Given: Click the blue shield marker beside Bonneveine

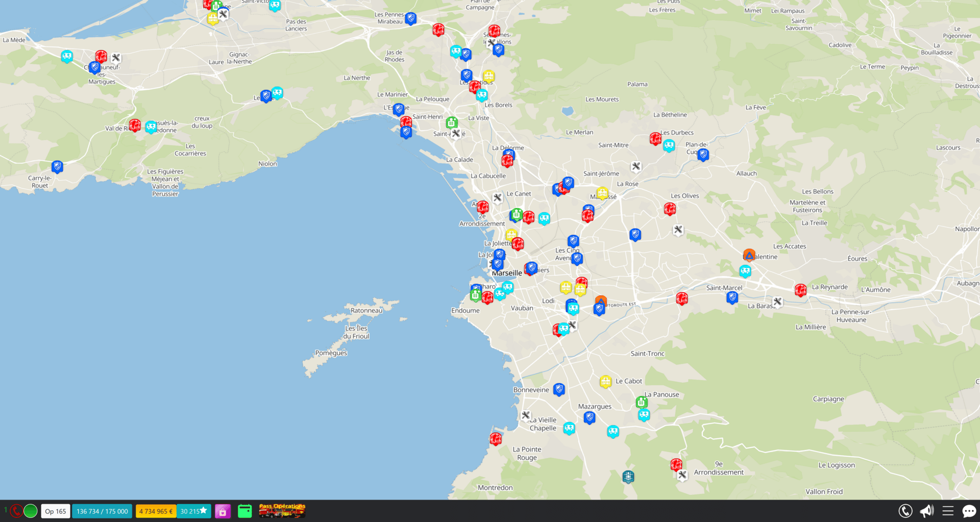Looking at the screenshot, I should 559,389.
